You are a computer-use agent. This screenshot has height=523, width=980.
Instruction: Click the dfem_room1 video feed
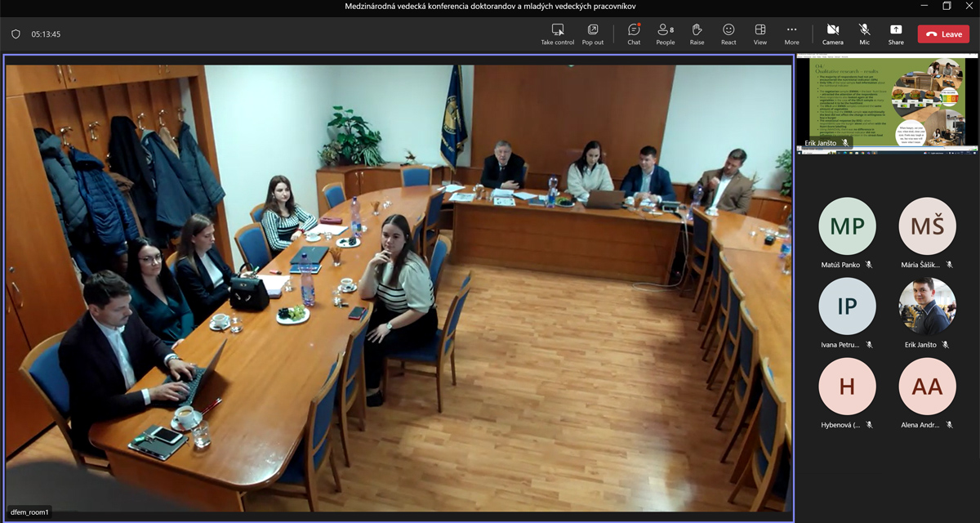coord(399,288)
